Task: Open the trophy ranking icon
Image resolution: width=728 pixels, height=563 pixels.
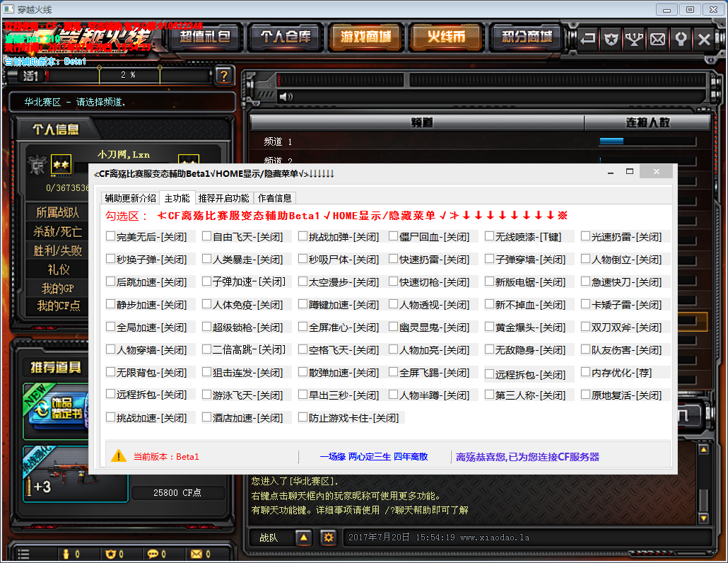Action: pos(634,39)
